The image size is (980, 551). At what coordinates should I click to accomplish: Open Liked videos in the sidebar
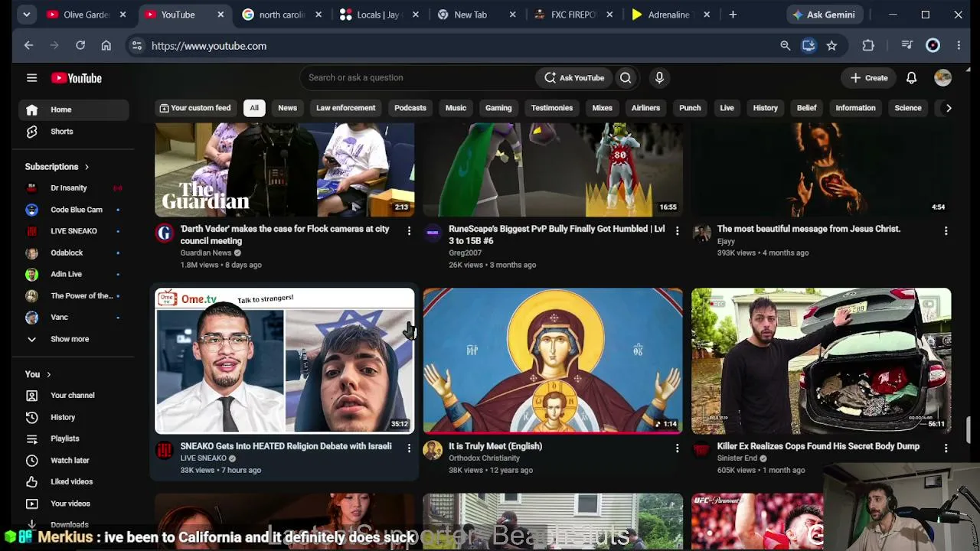point(73,481)
